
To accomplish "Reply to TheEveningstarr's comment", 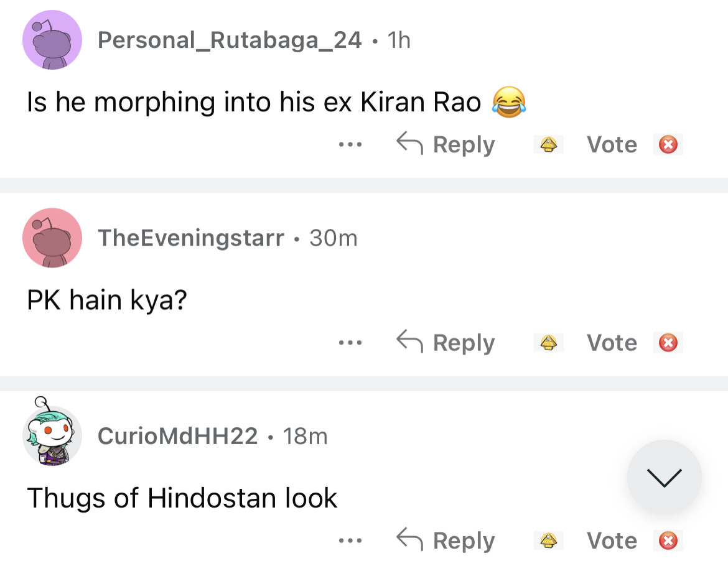I will click(446, 343).
